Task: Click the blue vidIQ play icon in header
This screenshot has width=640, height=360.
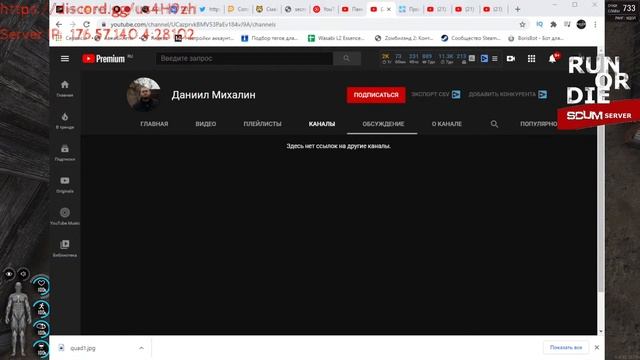Action: (484, 59)
